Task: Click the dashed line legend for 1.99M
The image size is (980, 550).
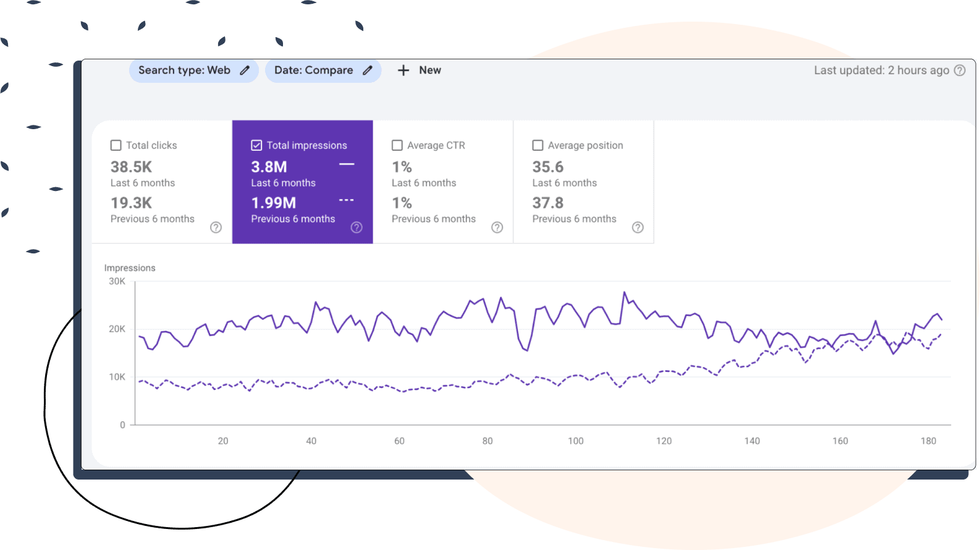Action: (347, 200)
